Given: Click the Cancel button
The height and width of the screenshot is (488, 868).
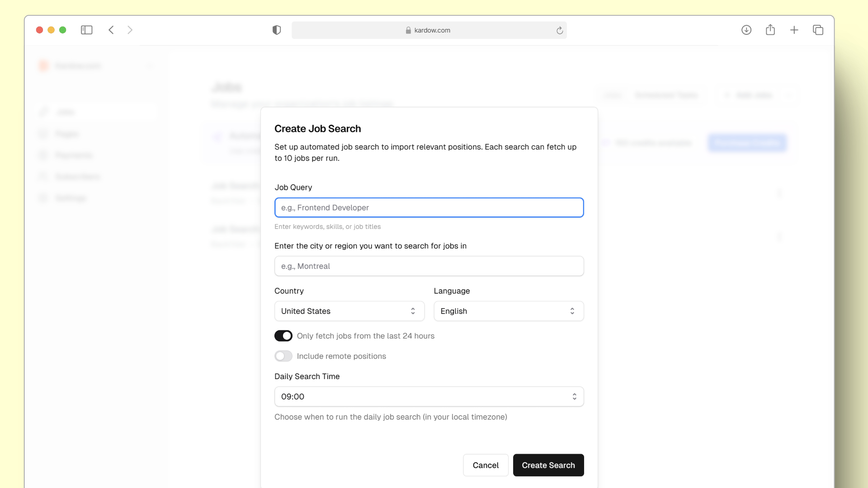Looking at the screenshot, I should point(485,465).
